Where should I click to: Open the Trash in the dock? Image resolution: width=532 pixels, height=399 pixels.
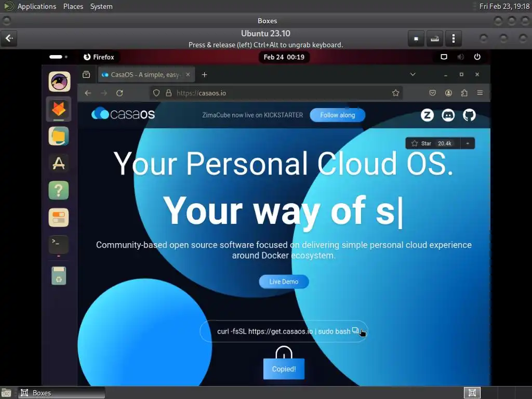point(59,275)
